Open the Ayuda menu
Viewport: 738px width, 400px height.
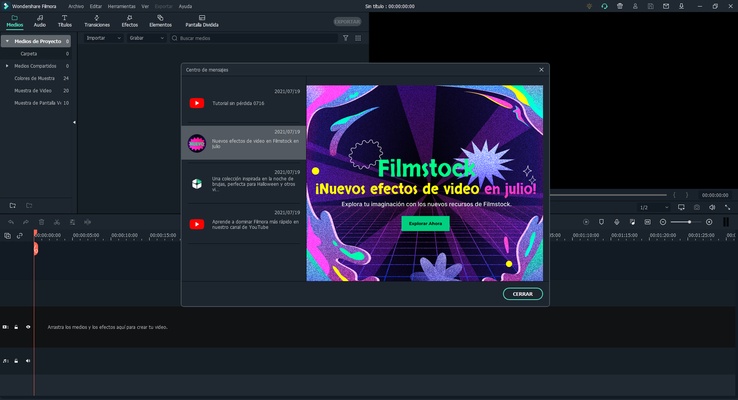[185, 7]
